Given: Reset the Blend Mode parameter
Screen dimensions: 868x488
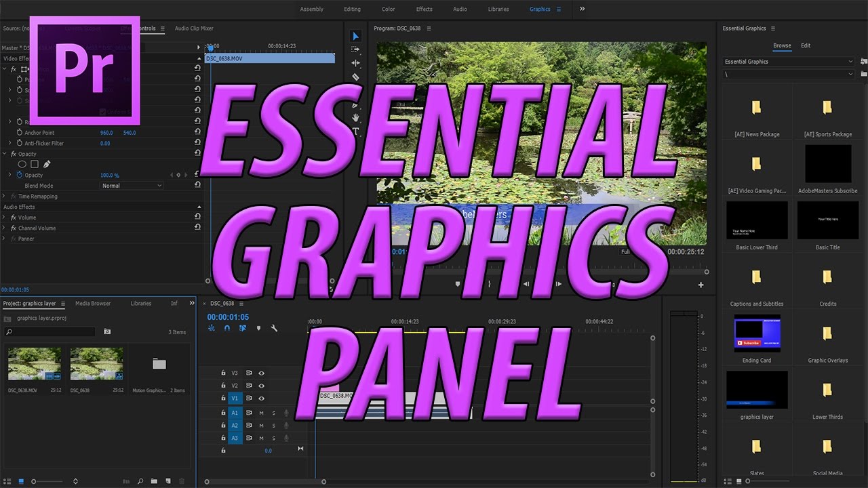Looking at the screenshot, I should coord(197,185).
